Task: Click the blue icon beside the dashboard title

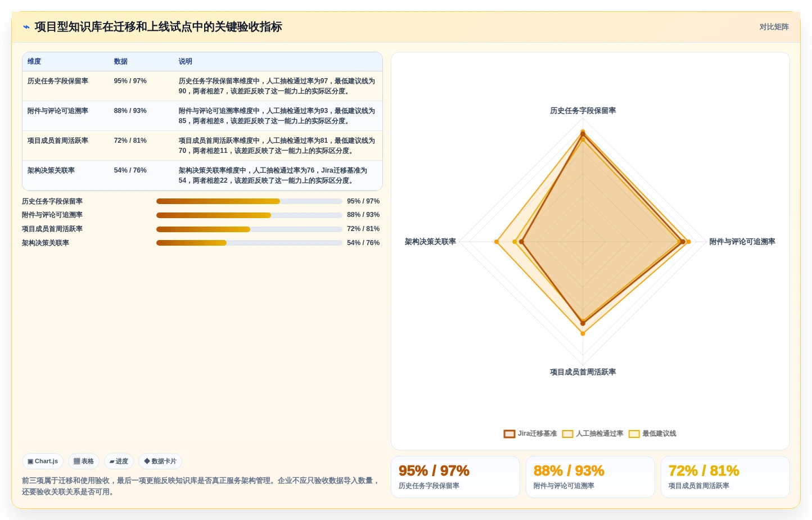Action: pos(26,27)
